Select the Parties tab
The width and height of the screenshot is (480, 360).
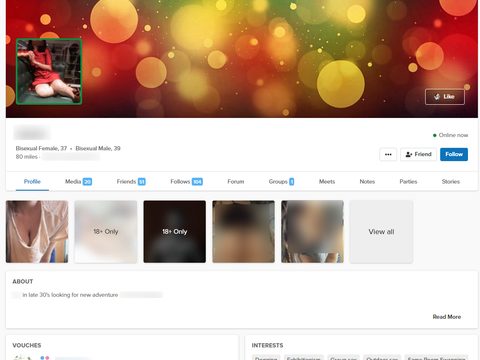(408, 182)
